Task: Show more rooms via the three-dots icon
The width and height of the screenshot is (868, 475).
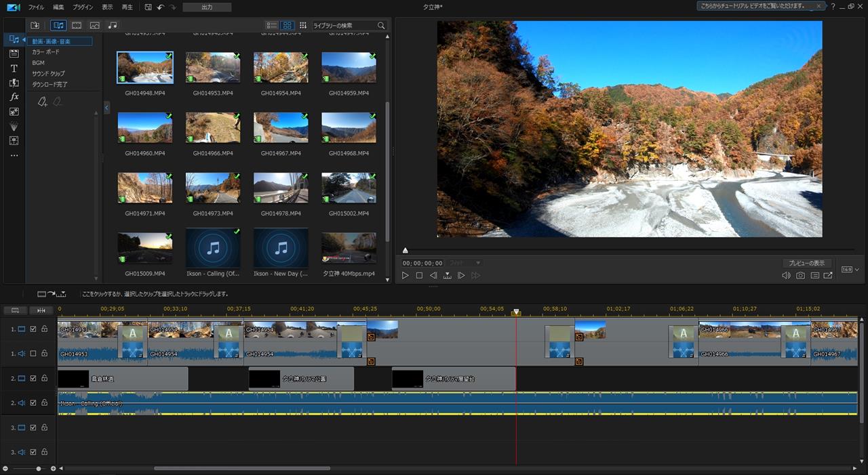Action: [14, 155]
